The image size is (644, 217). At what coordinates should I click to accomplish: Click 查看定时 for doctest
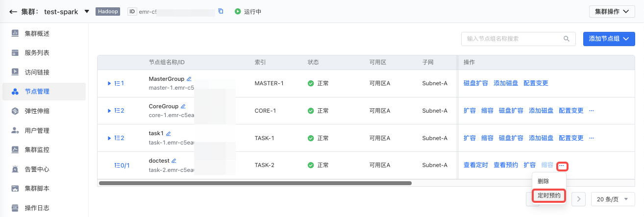(x=476, y=165)
